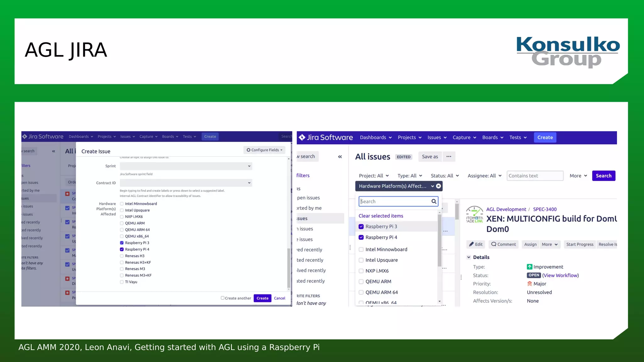Viewport: 644px width, 362px height.
Task: Uncheck Raspberry Pi 4 in the filter dropdown
Action: [x=361, y=237]
